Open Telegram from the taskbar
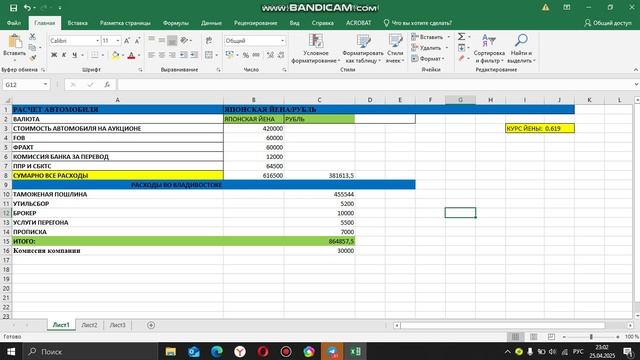 [332, 351]
